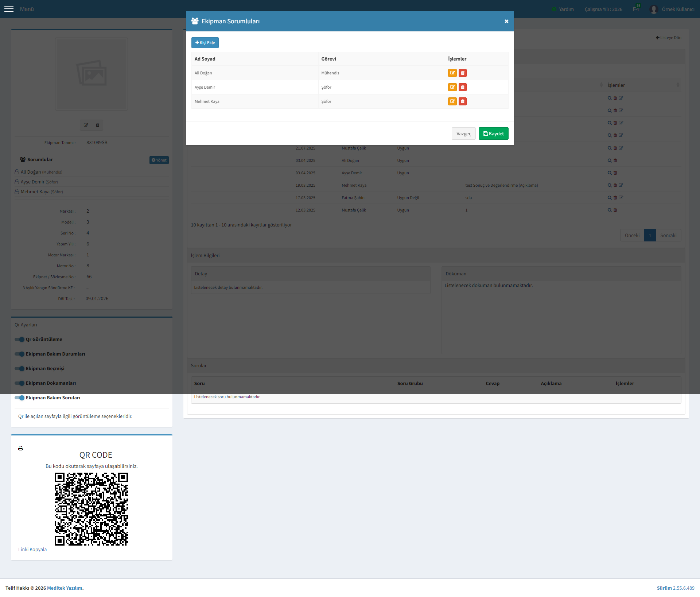Edit the 19.03.2025 Mehmet Kaya record

click(x=621, y=185)
